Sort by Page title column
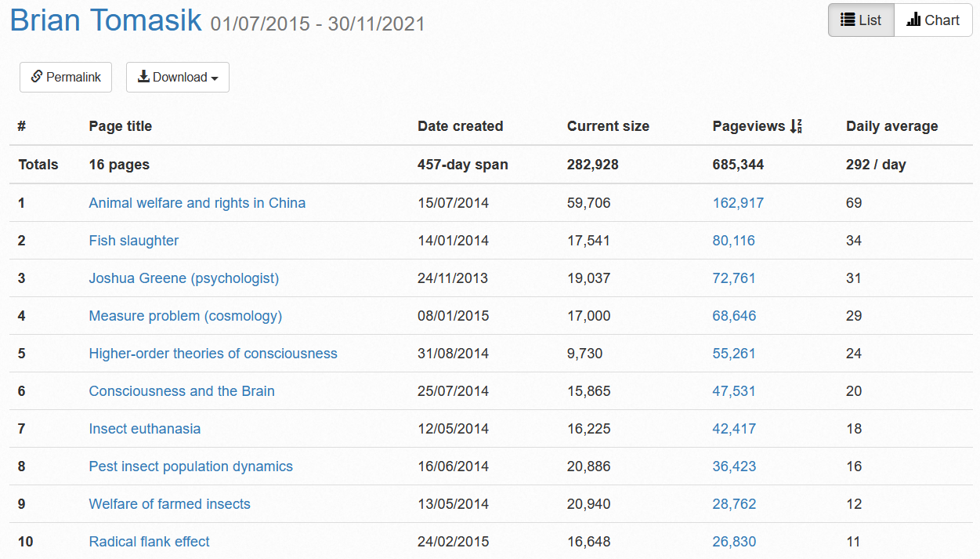The image size is (980, 559). coord(120,126)
